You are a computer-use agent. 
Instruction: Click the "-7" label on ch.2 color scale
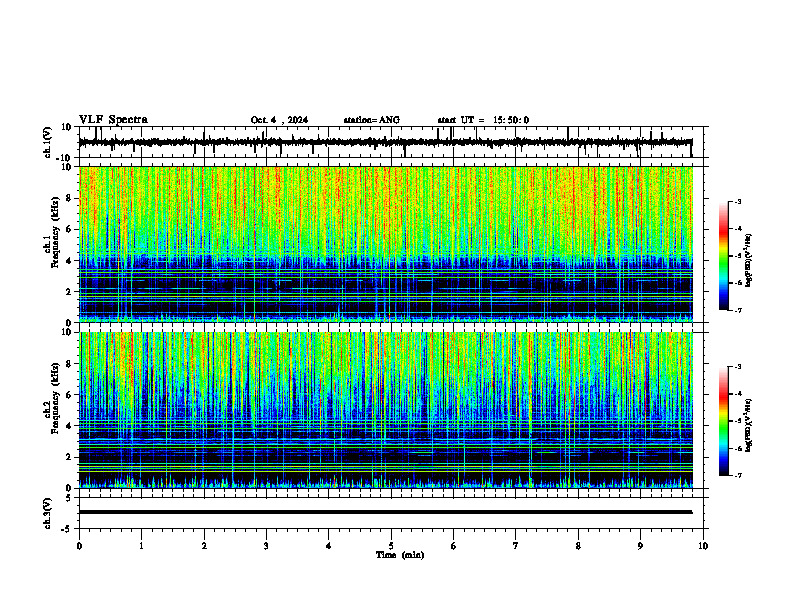coord(738,475)
